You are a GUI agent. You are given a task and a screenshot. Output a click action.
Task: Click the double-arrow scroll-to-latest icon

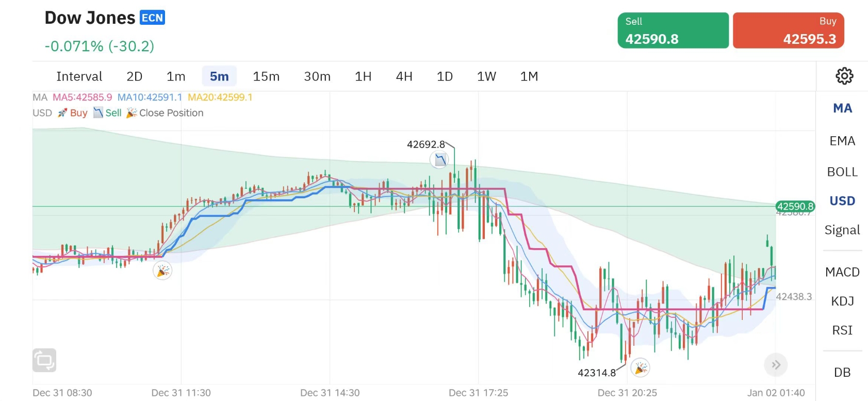pos(776,365)
